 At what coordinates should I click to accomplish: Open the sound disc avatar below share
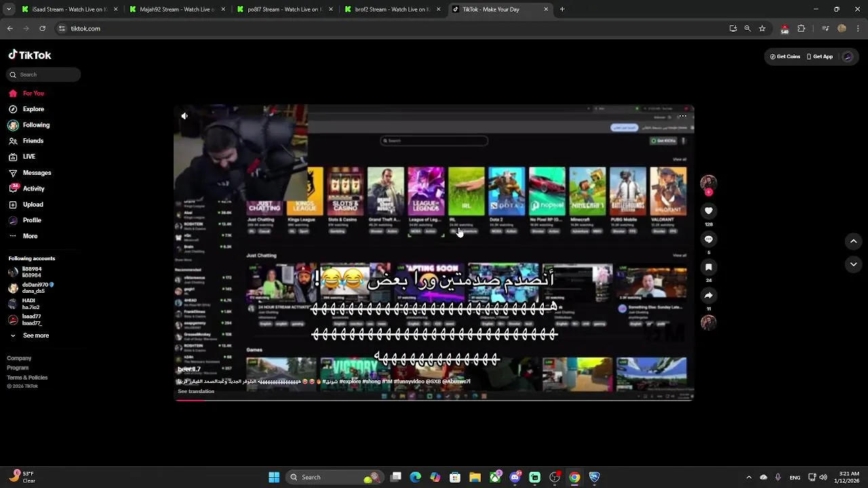tap(709, 323)
